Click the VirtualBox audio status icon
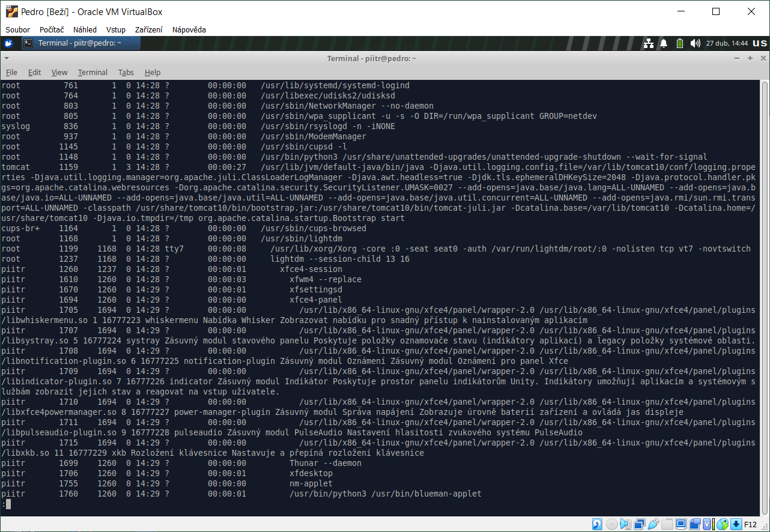This screenshot has height=532, width=770. pyautogui.click(x=625, y=524)
